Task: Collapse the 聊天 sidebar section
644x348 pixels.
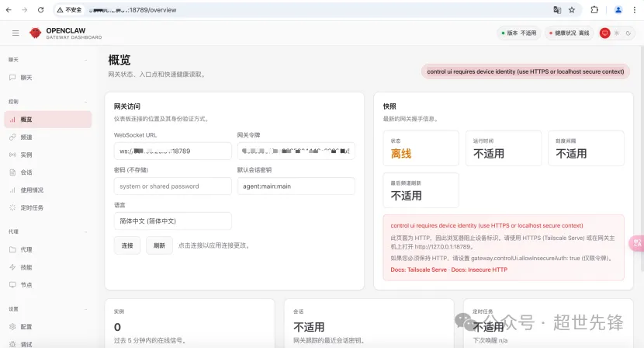Action: [x=48, y=60]
